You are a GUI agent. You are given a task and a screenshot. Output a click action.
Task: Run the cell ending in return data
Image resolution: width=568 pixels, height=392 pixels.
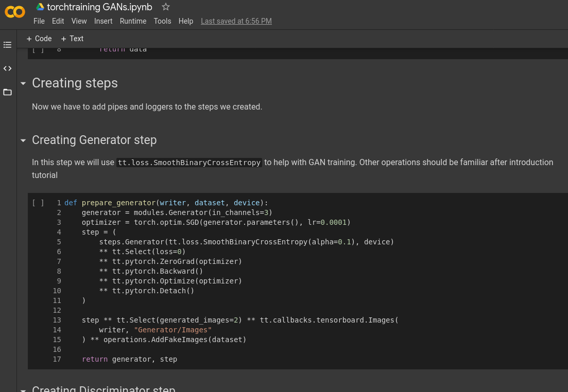[38, 49]
